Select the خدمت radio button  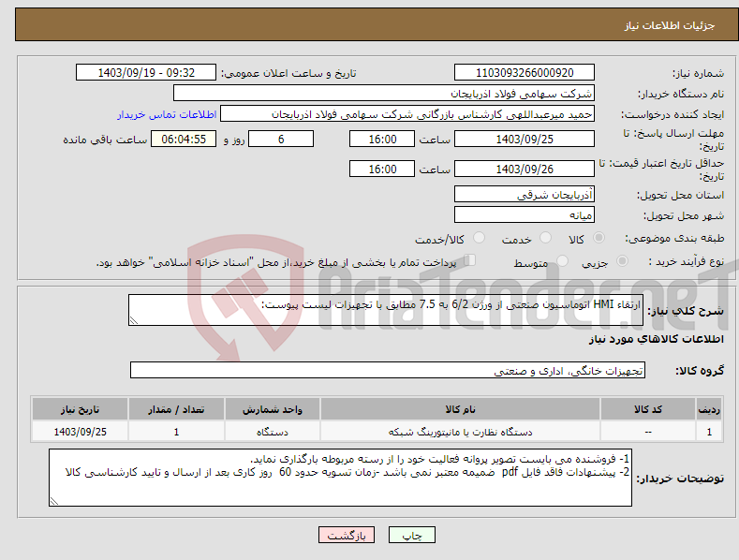[x=545, y=238]
